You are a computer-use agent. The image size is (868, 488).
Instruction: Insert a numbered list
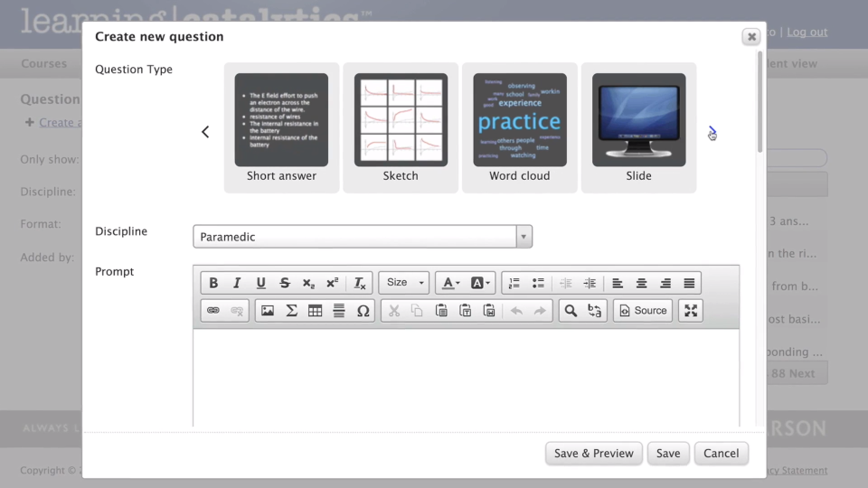pyautogui.click(x=514, y=283)
